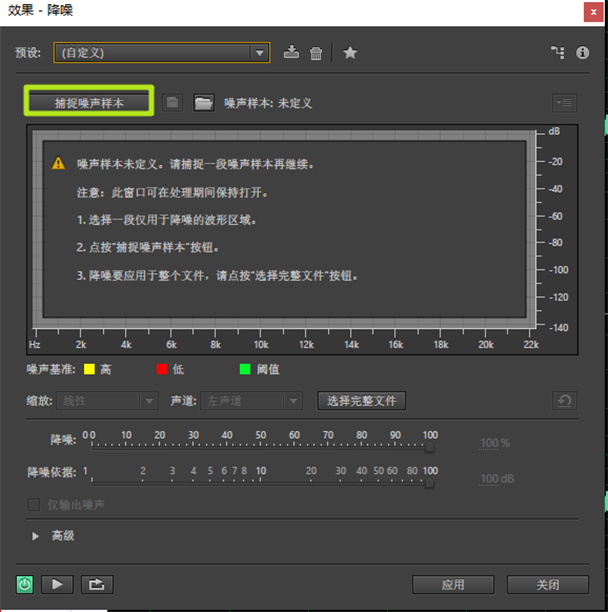Open the 缩放 dropdown set to 线性
Image resolution: width=608 pixels, height=612 pixels.
[107, 401]
